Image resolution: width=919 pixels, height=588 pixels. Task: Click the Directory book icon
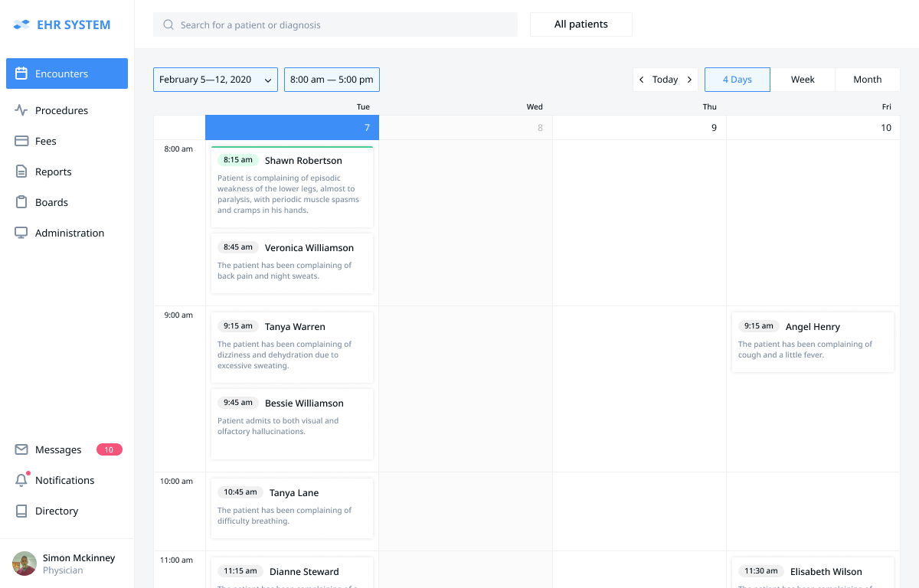[x=21, y=511]
